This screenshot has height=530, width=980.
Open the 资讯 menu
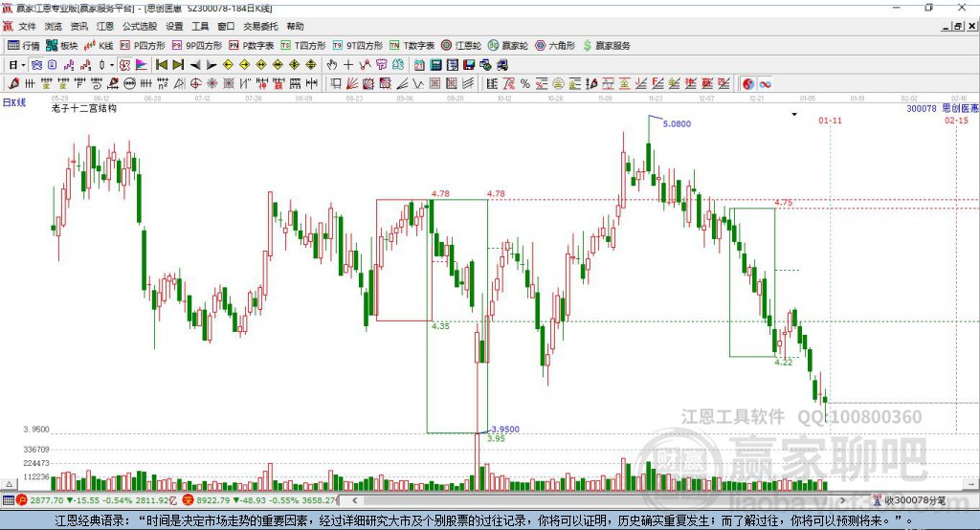click(x=79, y=26)
